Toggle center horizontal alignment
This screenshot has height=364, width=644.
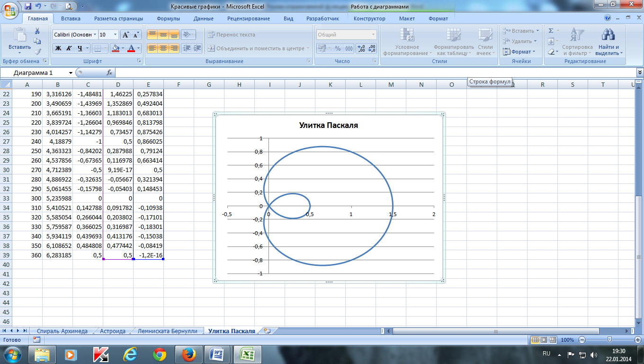pyautogui.click(x=163, y=48)
